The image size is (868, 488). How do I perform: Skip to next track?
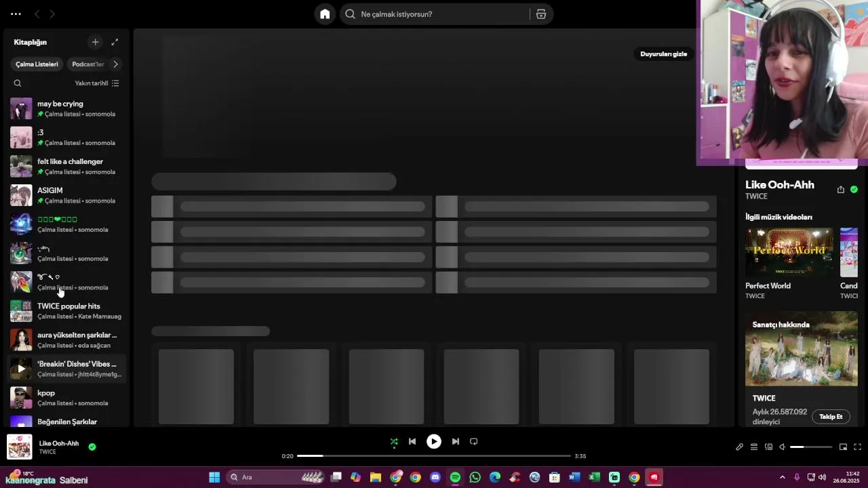456,442
